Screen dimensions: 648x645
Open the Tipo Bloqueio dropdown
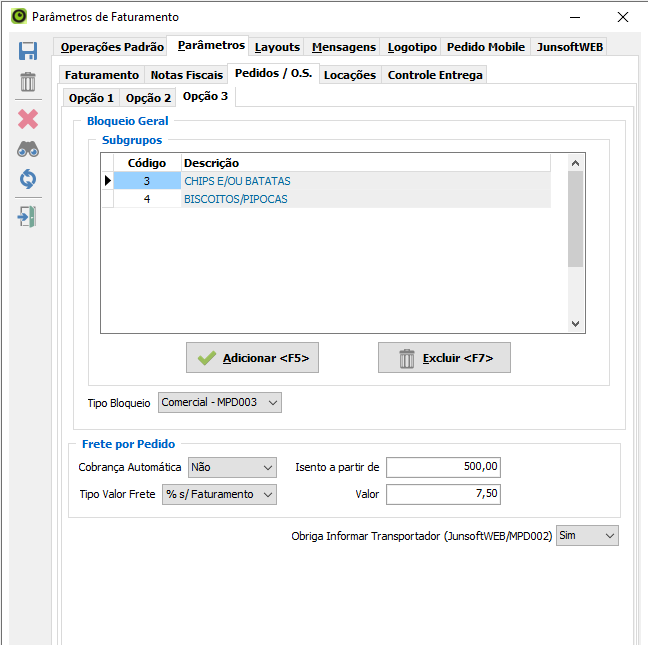(x=220, y=402)
